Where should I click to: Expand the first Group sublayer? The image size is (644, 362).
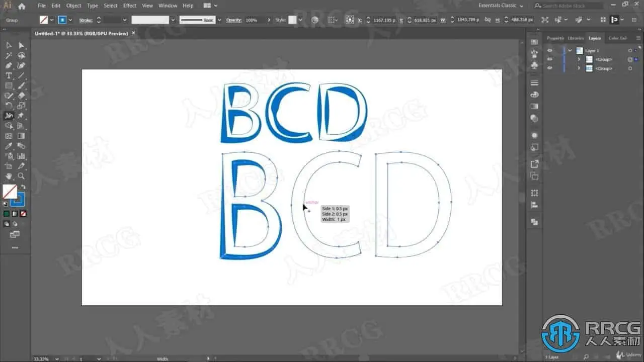point(579,59)
